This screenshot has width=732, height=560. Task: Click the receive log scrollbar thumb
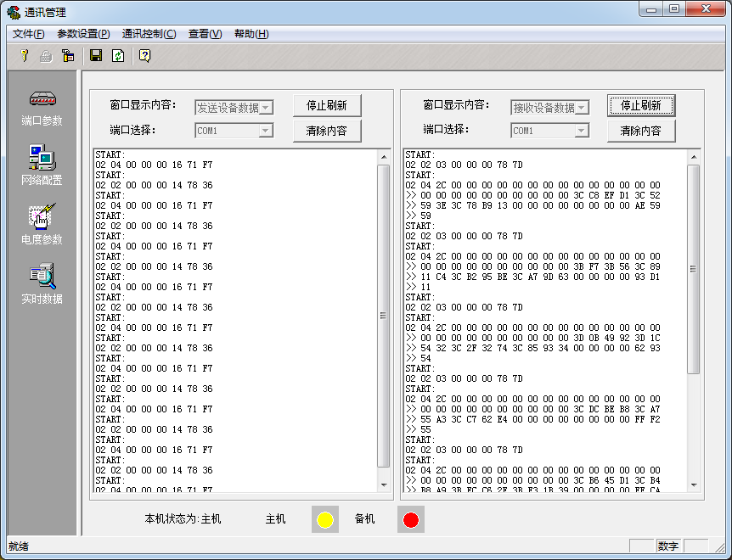pos(694,269)
